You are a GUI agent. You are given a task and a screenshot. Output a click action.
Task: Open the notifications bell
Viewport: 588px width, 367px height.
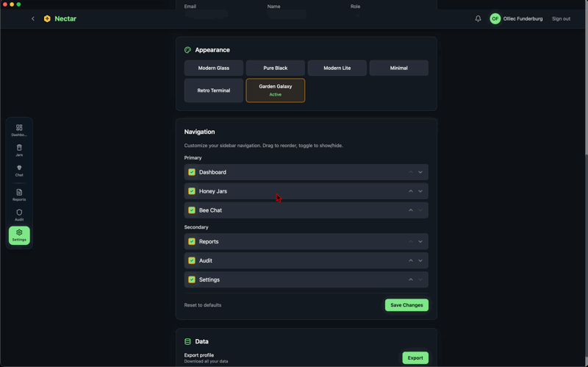(x=478, y=18)
